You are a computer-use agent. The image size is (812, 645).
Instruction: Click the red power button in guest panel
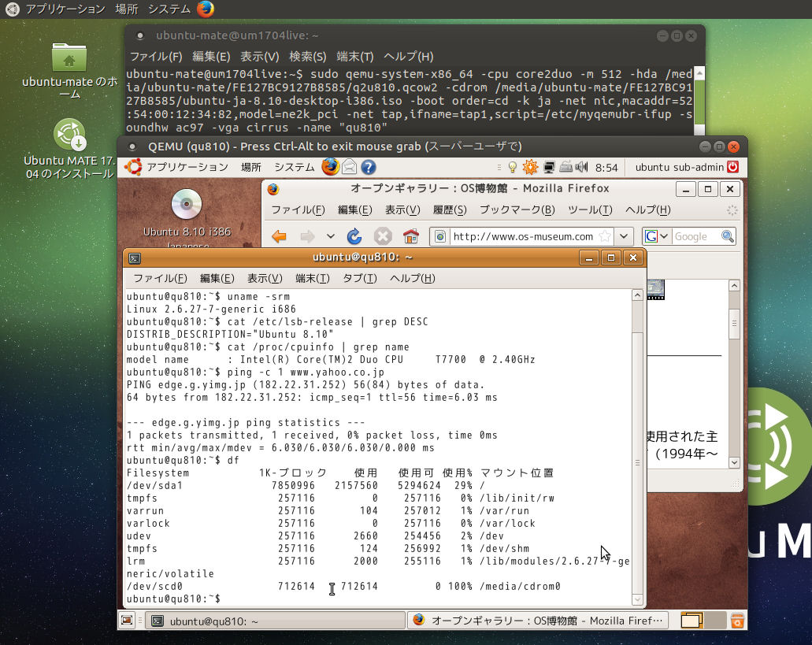[732, 167]
